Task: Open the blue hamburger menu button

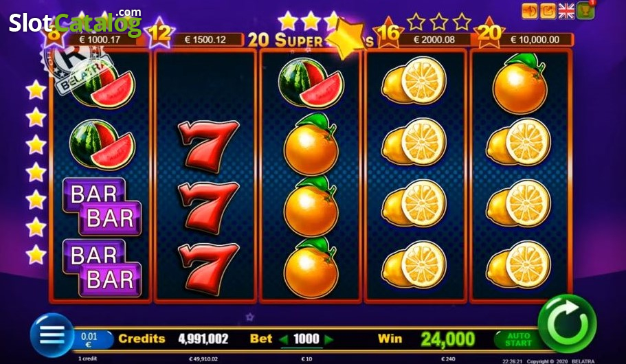Action: pos(52,335)
